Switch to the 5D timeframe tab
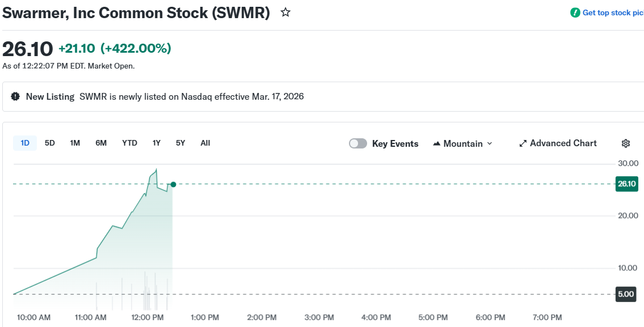 (49, 143)
